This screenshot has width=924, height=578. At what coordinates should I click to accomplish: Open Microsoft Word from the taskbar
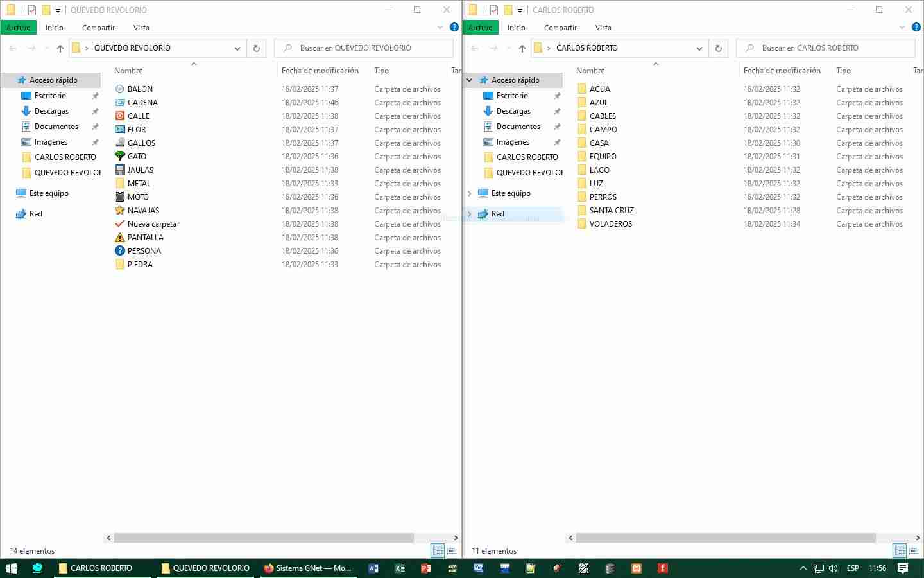[x=373, y=568]
